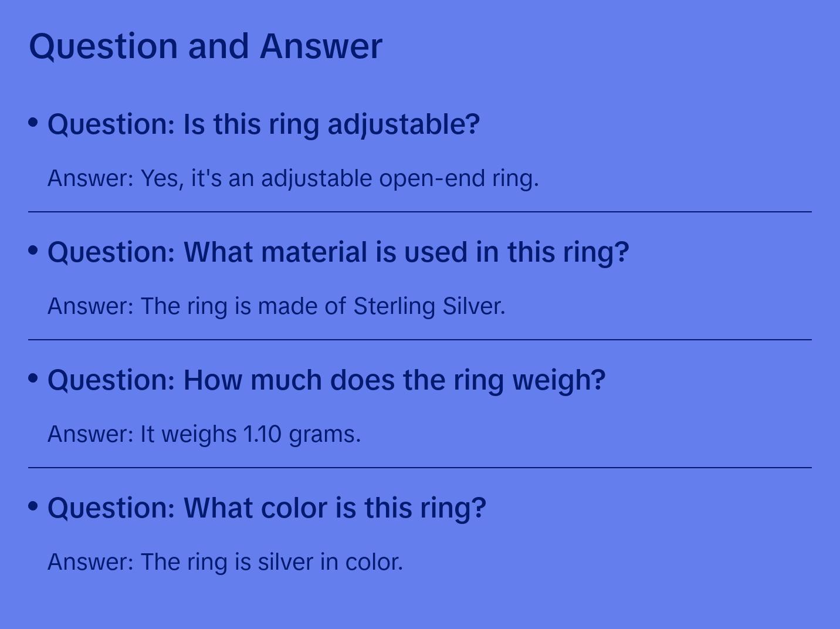
Task: Click divider line below the weight answer
Action: click(420, 468)
